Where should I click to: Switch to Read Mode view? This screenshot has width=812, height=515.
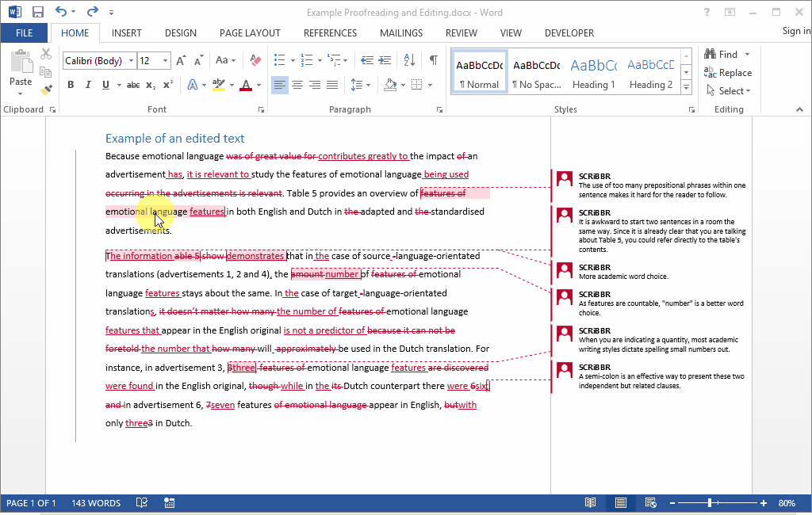click(x=590, y=502)
